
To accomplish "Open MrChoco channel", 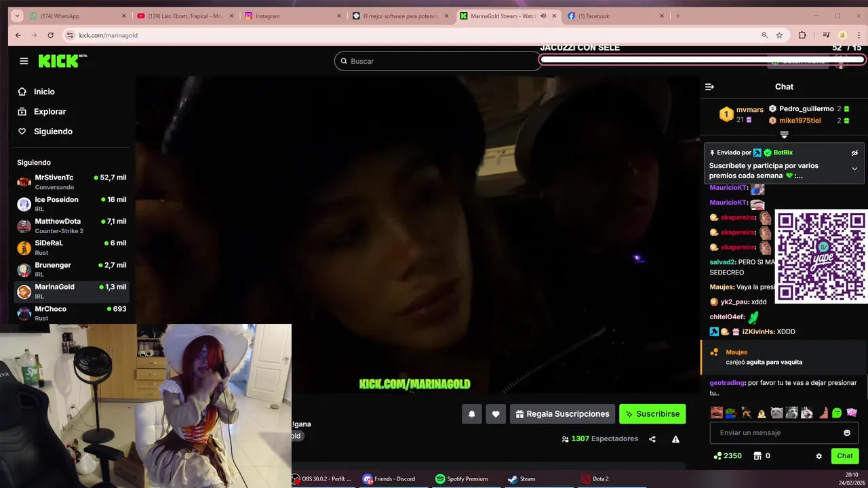I will 71,313.
